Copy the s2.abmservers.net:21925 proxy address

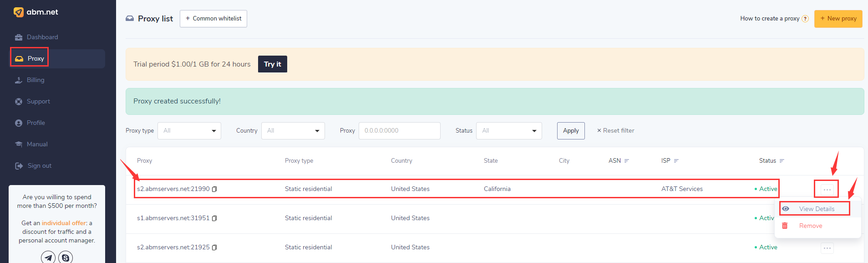click(214, 248)
